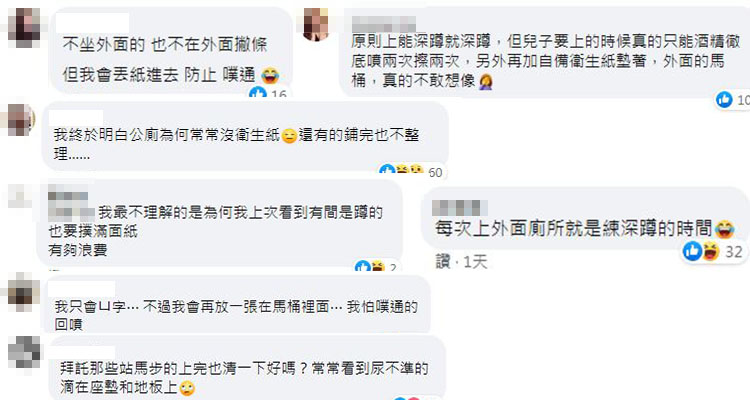Click reaction icons under the 站馬步 comment
Screen dimensions: 750x400
pyautogui.click(x=407, y=398)
